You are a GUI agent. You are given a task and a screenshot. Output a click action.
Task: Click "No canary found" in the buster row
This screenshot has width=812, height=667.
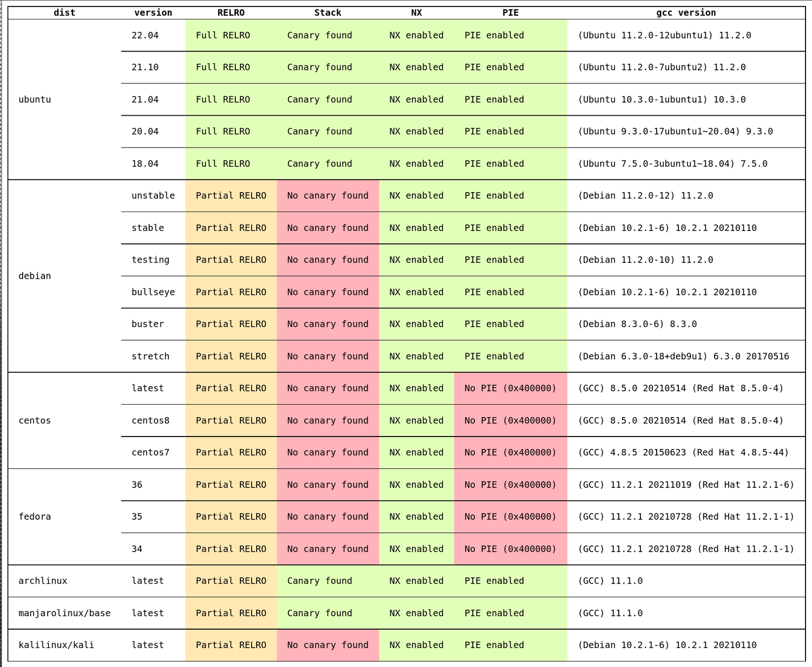(x=328, y=324)
